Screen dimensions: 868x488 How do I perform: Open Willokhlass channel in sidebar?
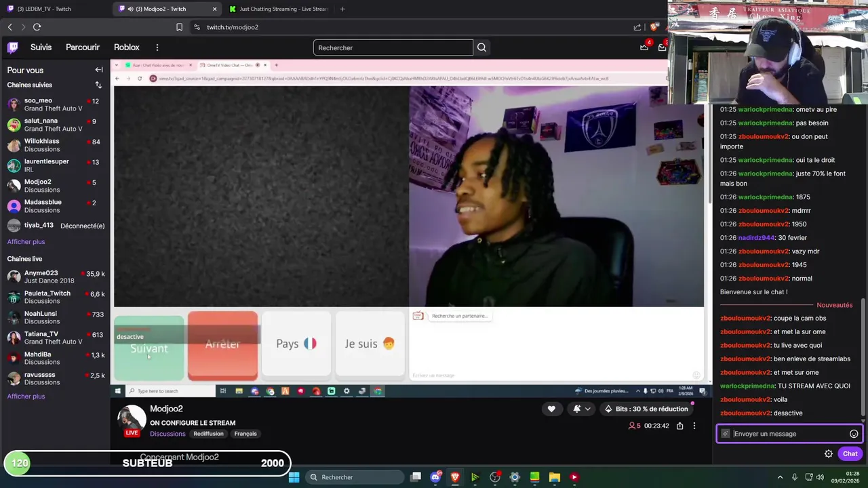tap(56, 145)
